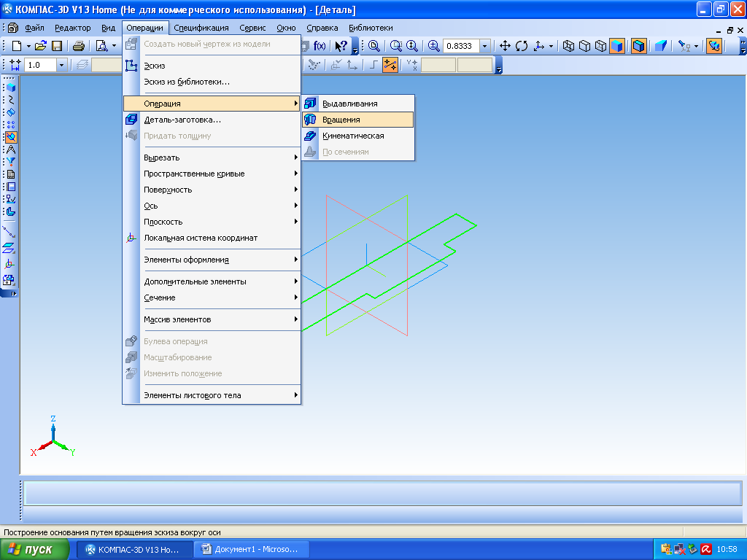The image size is (747, 560).
Task: Click the clock showing 10:58 in the tray
Action: coord(727,550)
